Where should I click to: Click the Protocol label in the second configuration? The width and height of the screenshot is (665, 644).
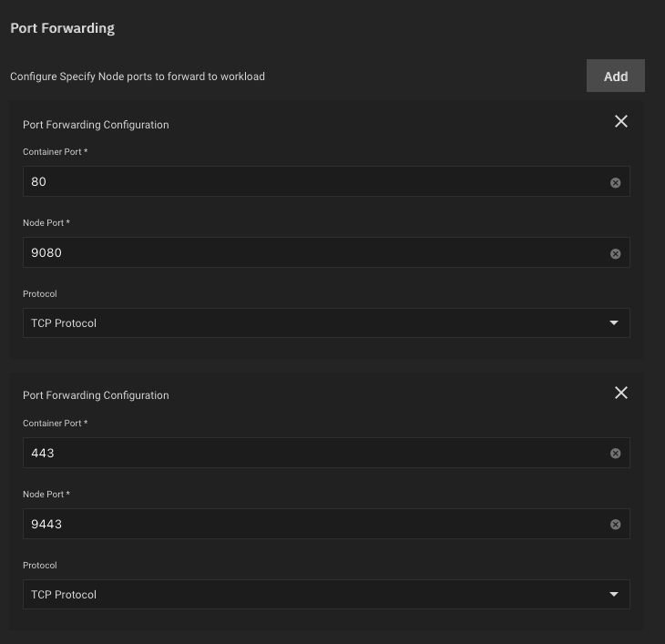pos(40,566)
